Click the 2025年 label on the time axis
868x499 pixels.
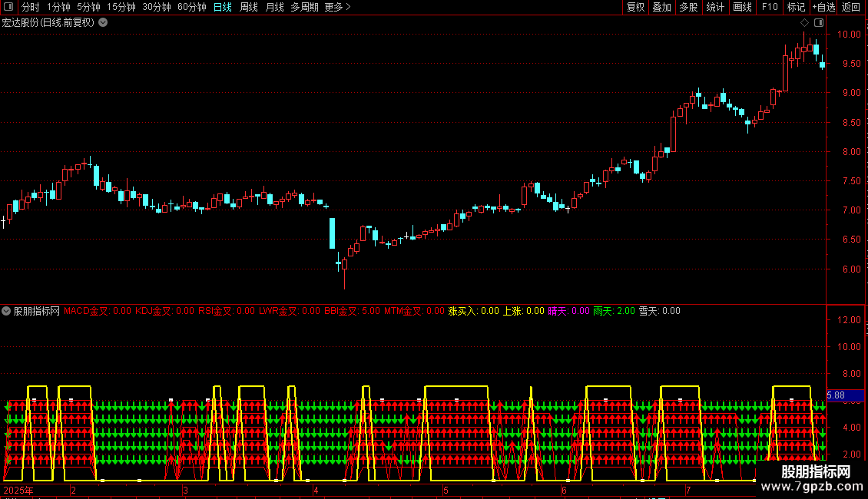[x=18, y=490]
